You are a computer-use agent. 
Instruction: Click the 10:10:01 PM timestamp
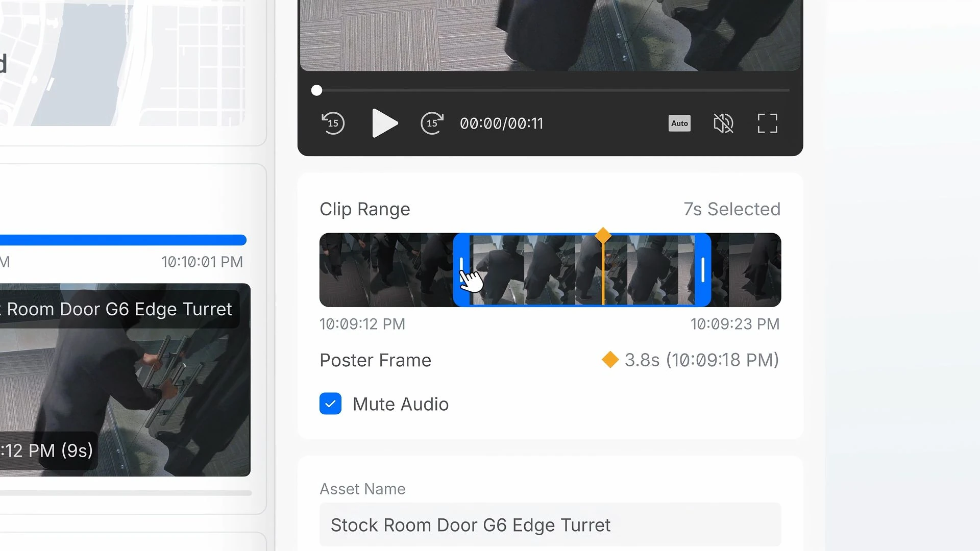(202, 262)
